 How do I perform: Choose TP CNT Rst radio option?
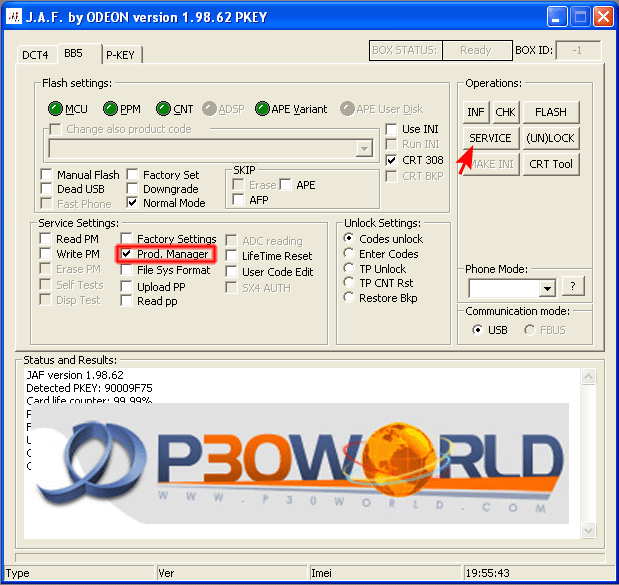click(x=349, y=283)
